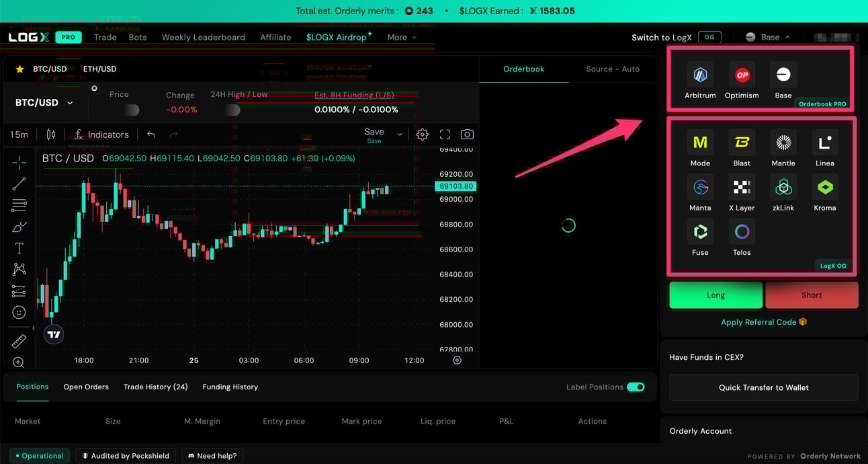The width and height of the screenshot is (868, 464).
Task: Open the Open Orders tab
Action: tap(86, 387)
